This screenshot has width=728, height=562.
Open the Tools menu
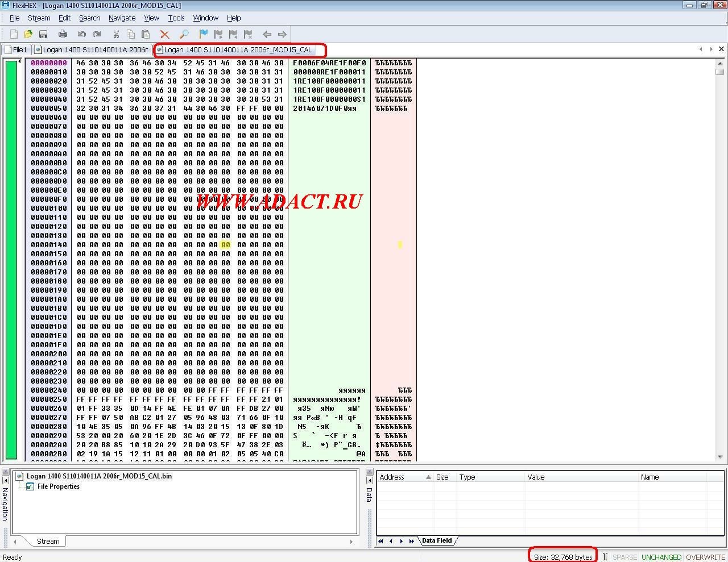pyautogui.click(x=176, y=18)
